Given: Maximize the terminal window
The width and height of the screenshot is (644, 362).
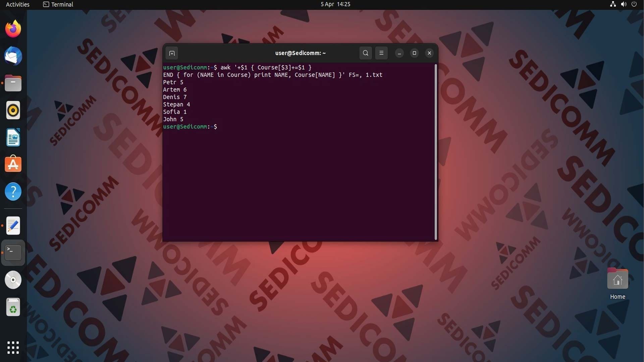Looking at the screenshot, I should [414, 53].
